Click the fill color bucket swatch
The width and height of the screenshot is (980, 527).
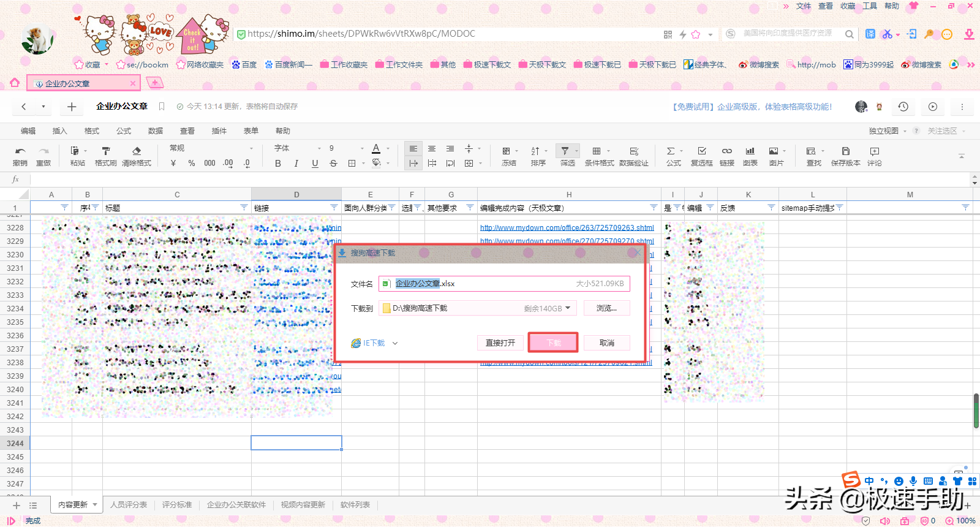pos(376,163)
